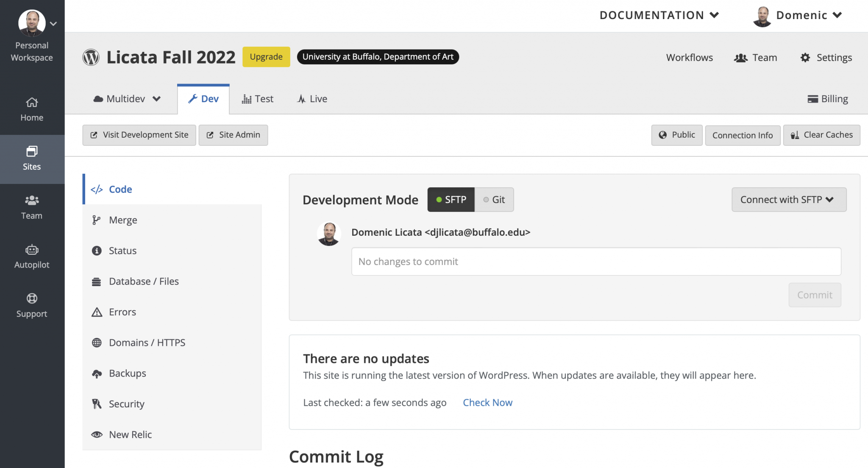Select SFTP development mode
This screenshot has width=868, height=468.
coord(451,200)
